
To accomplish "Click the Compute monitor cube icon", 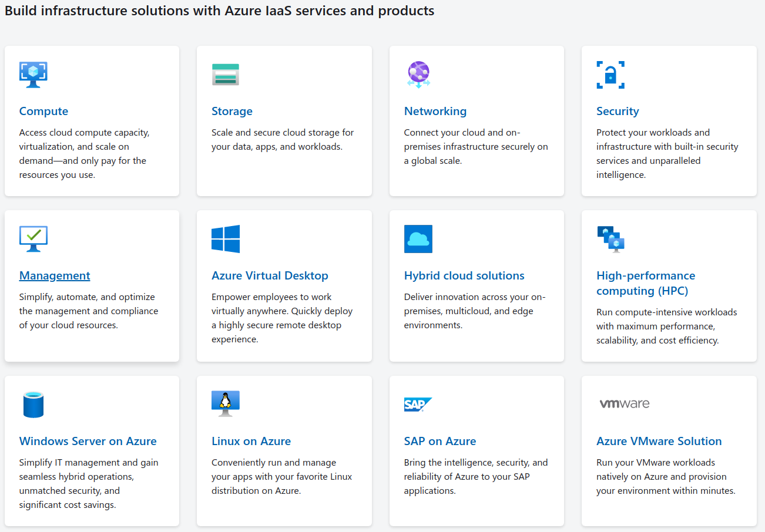I will pos(33,75).
